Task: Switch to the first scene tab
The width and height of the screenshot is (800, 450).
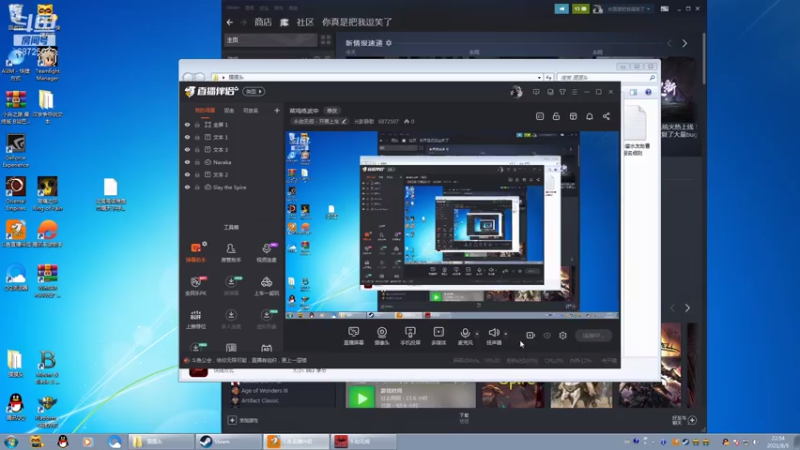Action: click(205, 110)
